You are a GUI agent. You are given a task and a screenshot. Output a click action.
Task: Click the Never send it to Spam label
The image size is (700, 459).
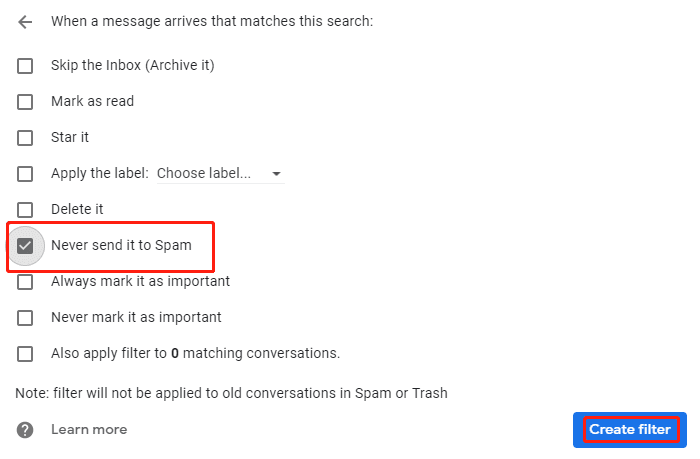[x=121, y=245]
